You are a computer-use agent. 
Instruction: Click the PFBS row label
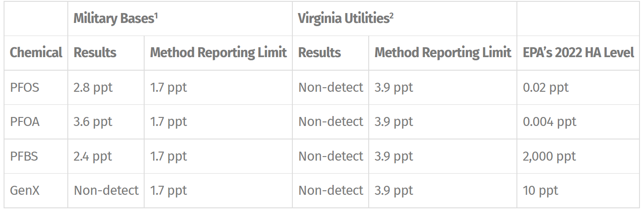pos(24,156)
